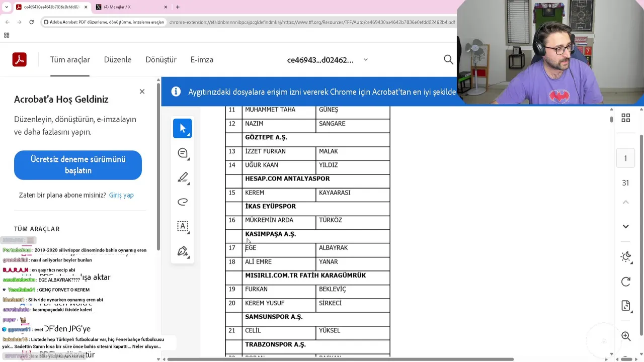
Task: Click the heading İKAS EYÜPSPOR
Action: [x=270, y=206]
